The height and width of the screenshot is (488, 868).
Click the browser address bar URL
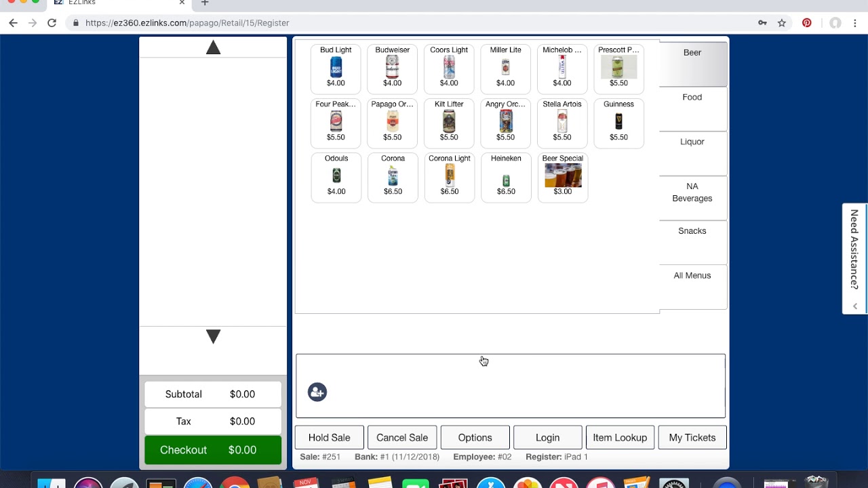pos(187,23)
